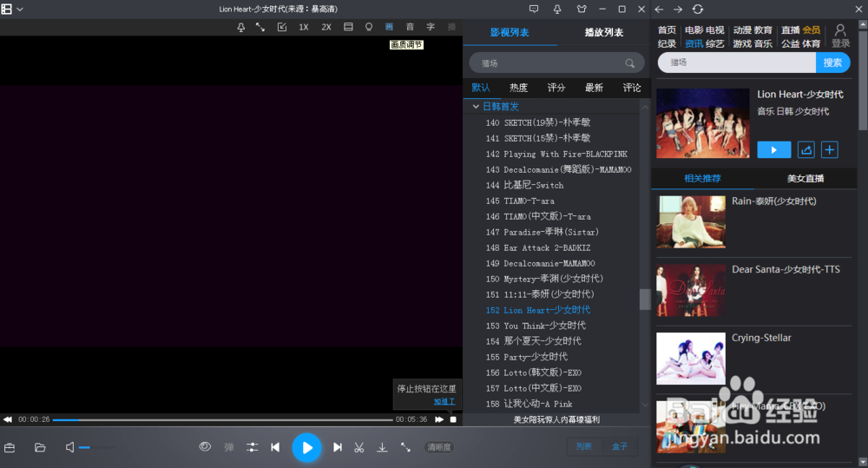Sort list by 默认
The width and height of the screenshot is (868, 468).
(481, 88)
